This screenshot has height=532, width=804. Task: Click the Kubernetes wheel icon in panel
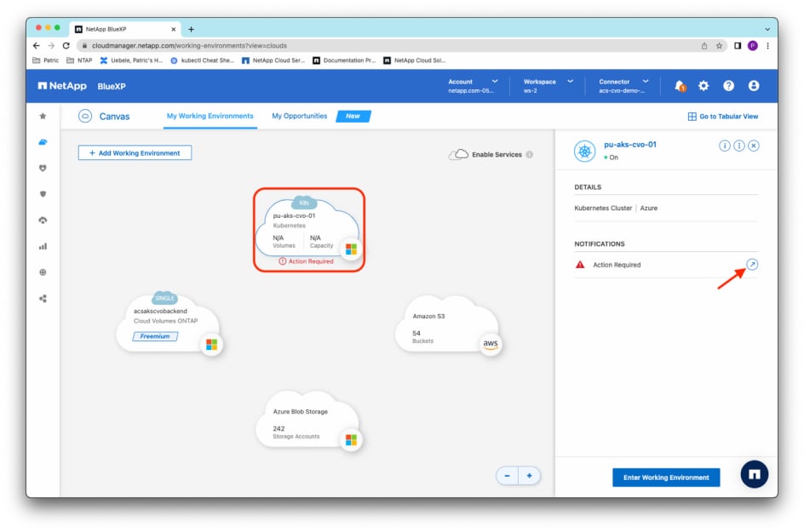click(584, 152)
